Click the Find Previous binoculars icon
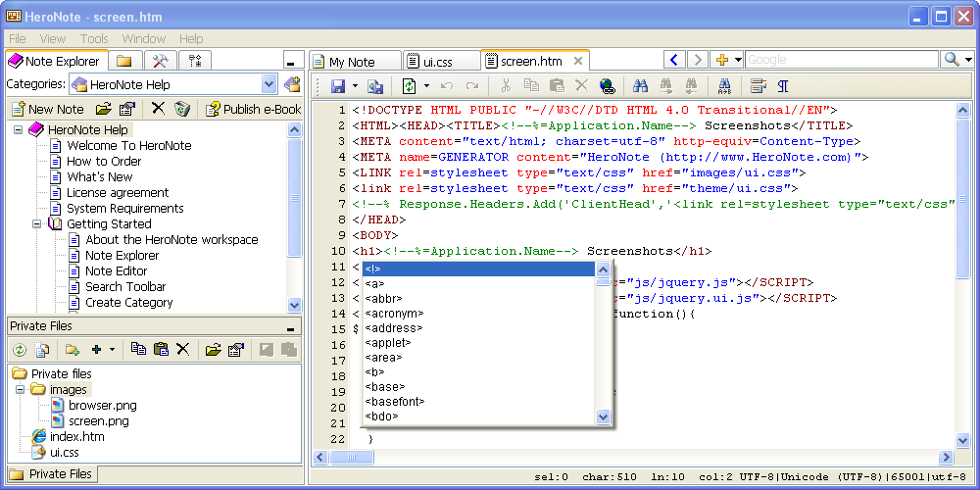Screen dimensions: 980x490 click(x=691, y=85)
